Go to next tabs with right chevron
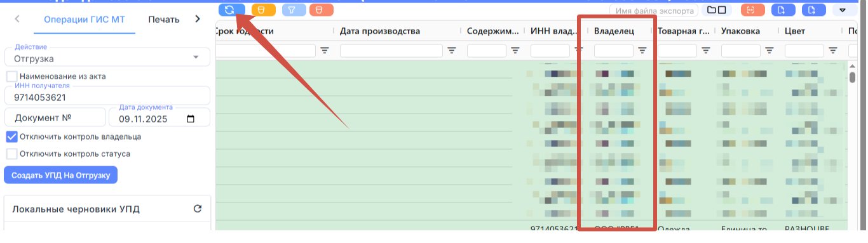The image size is (868, 243). pyautogui.click(x=198, y=19)
